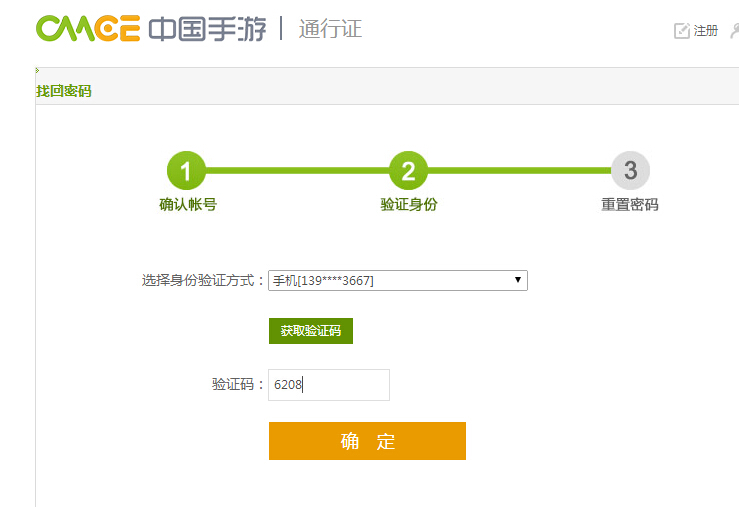Click the 注册 register link
The width and height of the screenshot is (739, 507).
pyautogui.click(x=706, y=31)
